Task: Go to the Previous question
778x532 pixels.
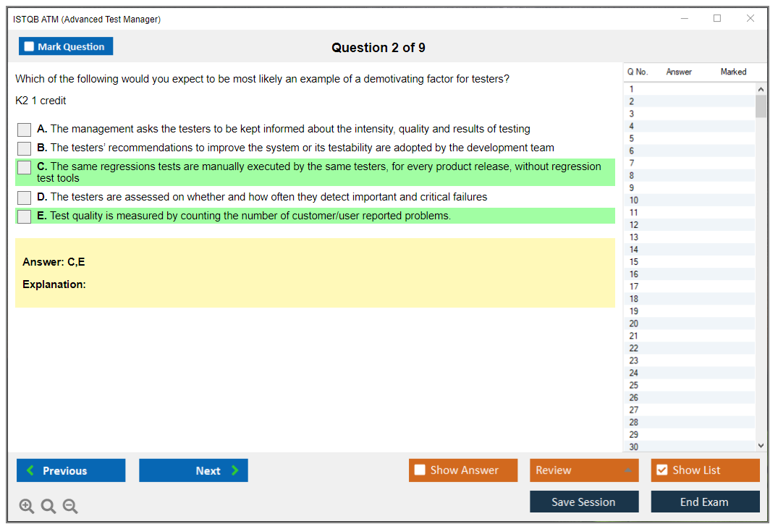Action: [x=71, y=470]
